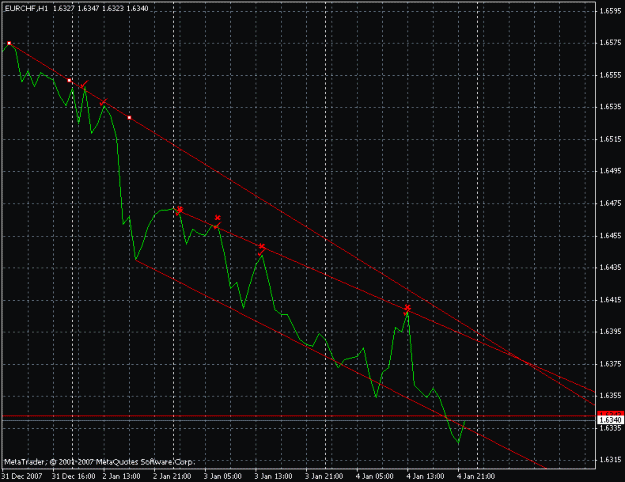The width and height of the screenshot is (625, 482).
Task: Click the first red check mark after 31 Dec 16:00
Action: pyautogui.click(x=83, y=85)
